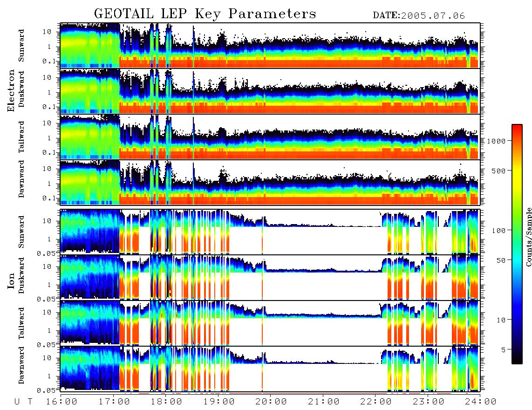This screenshot has width=532, height=410.
Task: Click the Ion 'Dawnward' panel label
Action: pos(21,365)
